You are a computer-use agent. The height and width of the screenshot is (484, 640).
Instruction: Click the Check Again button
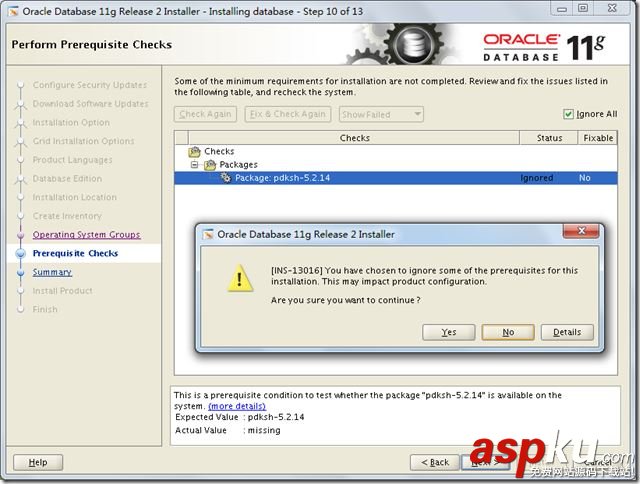point(205,114)
